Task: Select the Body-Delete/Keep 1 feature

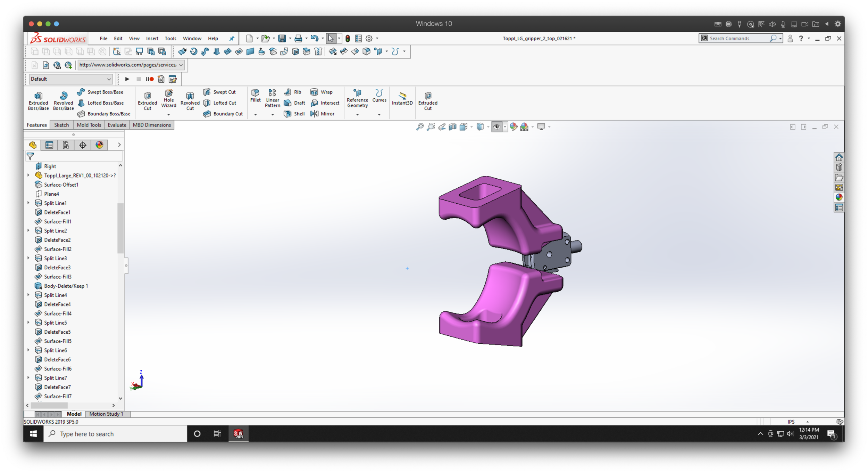Action: pyautogui.click(x=66, y=286)
